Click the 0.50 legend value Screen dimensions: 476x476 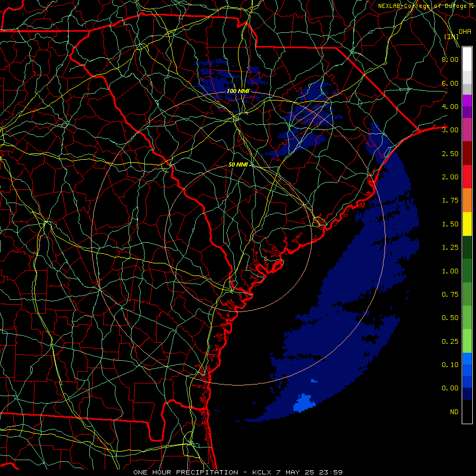click(450, 318)
